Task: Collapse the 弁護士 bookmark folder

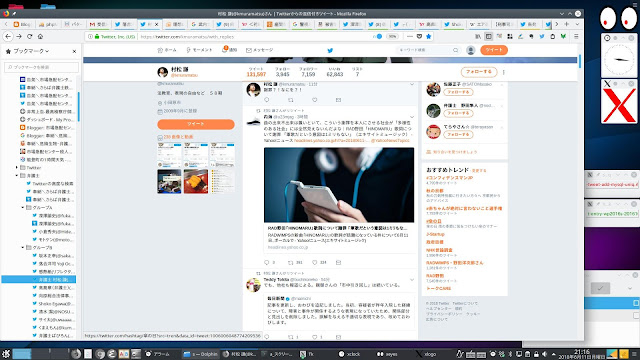Action: (x=17, y=176)
